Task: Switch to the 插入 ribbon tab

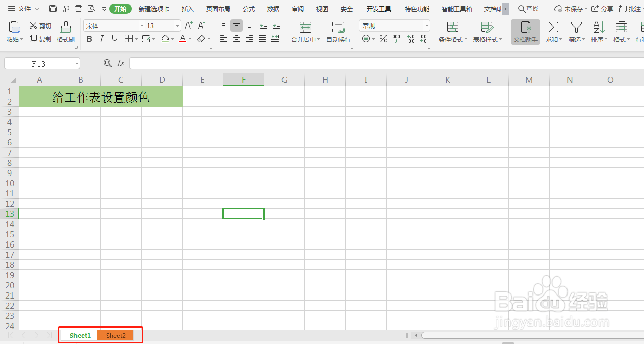Action: click(188, 9)
